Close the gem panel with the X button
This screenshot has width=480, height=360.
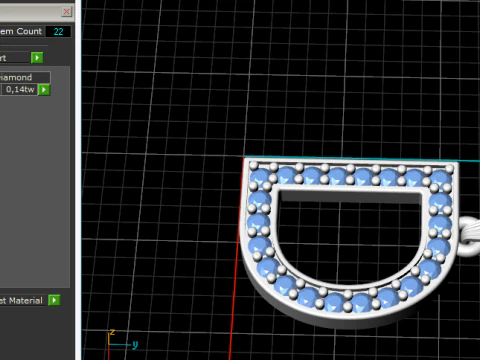coord(67,12)
